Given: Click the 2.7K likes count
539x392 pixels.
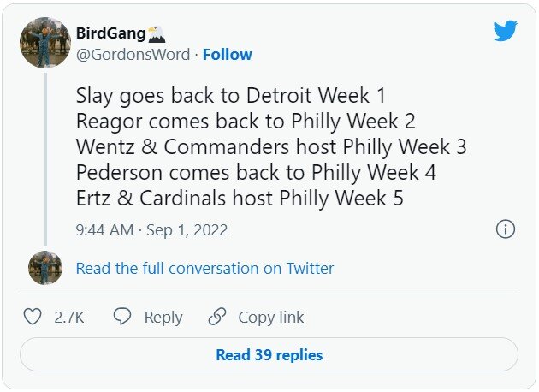Looking at the screenshot, I should click(x=68, y=317).
